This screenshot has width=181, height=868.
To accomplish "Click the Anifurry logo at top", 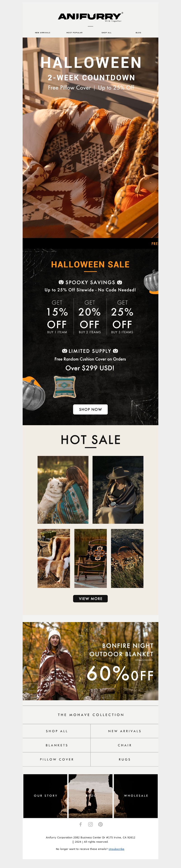I will coord(90,17).
